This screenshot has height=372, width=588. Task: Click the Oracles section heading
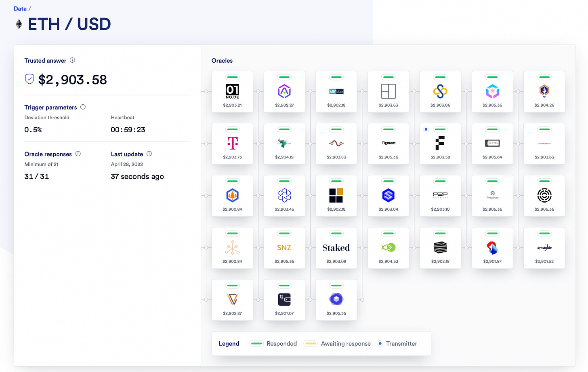pyautogui.click(x=222, y=61)
